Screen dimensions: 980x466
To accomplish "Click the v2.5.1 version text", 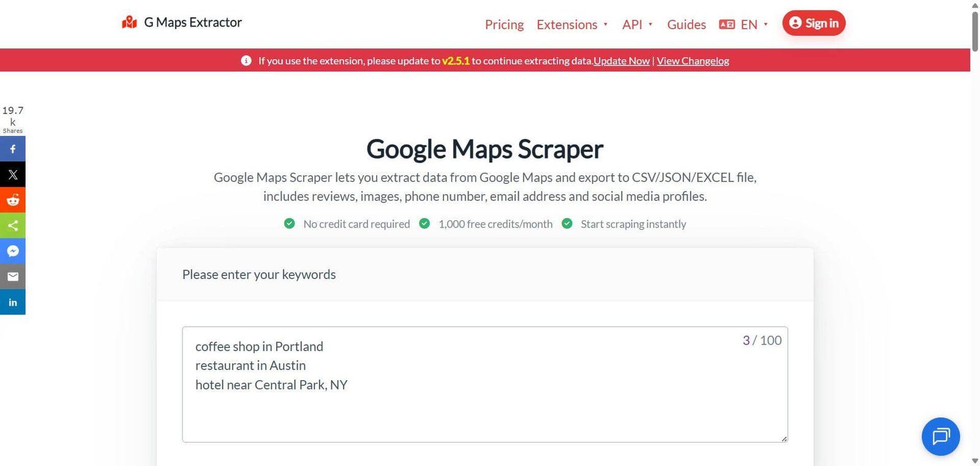I will pos(456,61).
